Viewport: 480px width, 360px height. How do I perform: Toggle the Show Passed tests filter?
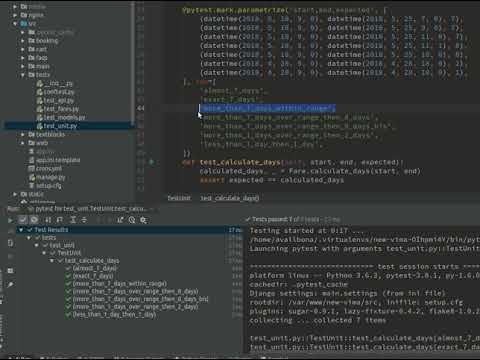pyautogui.click(x=22, y=220)
